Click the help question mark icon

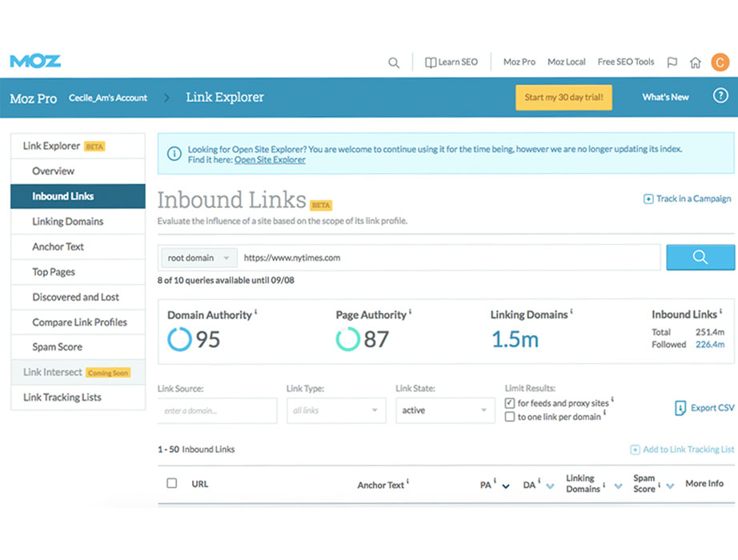coord(720,97)
